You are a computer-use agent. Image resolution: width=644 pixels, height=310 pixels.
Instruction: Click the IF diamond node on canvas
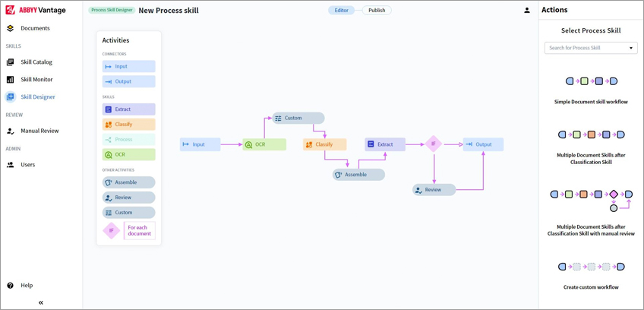(434, 144)
